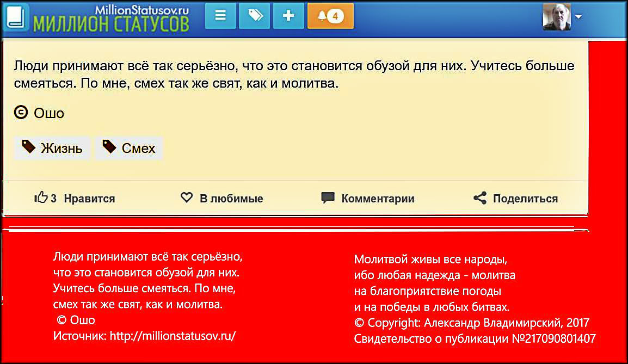628x364 pixels.
Task: Open Комментарии for this status
Action: (x=378, y=199)
